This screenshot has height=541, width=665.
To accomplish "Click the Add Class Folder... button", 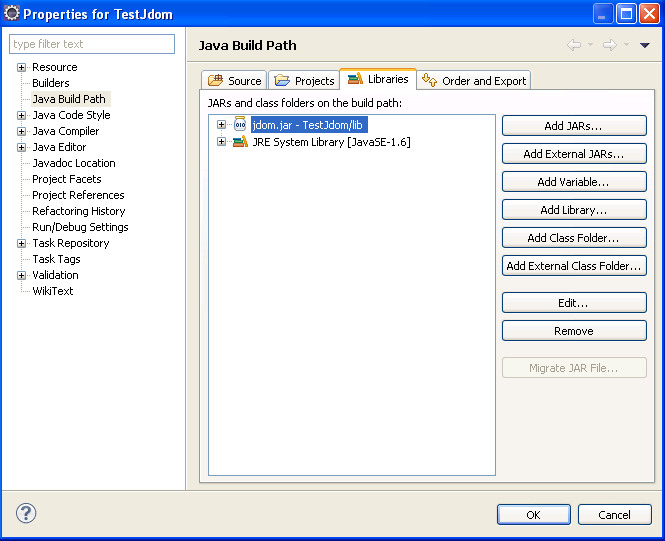I will (x=574, y=238).
